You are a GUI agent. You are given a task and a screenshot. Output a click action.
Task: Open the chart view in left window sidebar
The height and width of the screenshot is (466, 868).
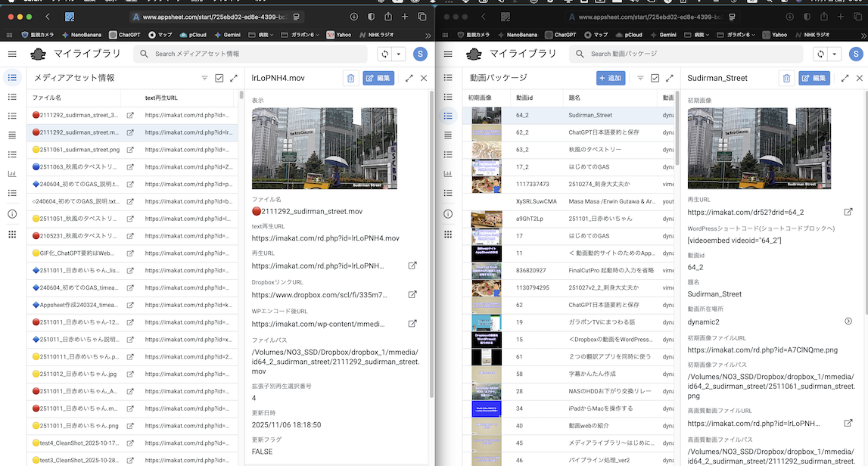tap(12, 174)
